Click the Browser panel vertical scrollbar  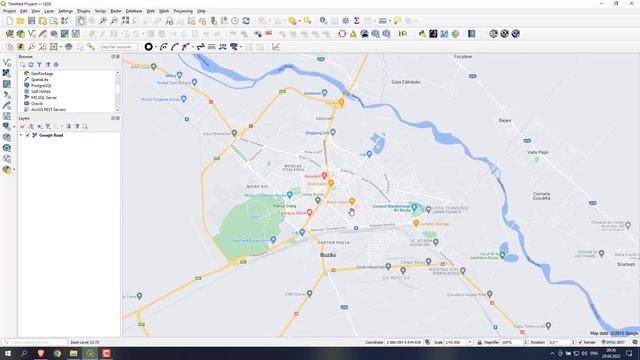click(x=118, y=91)
